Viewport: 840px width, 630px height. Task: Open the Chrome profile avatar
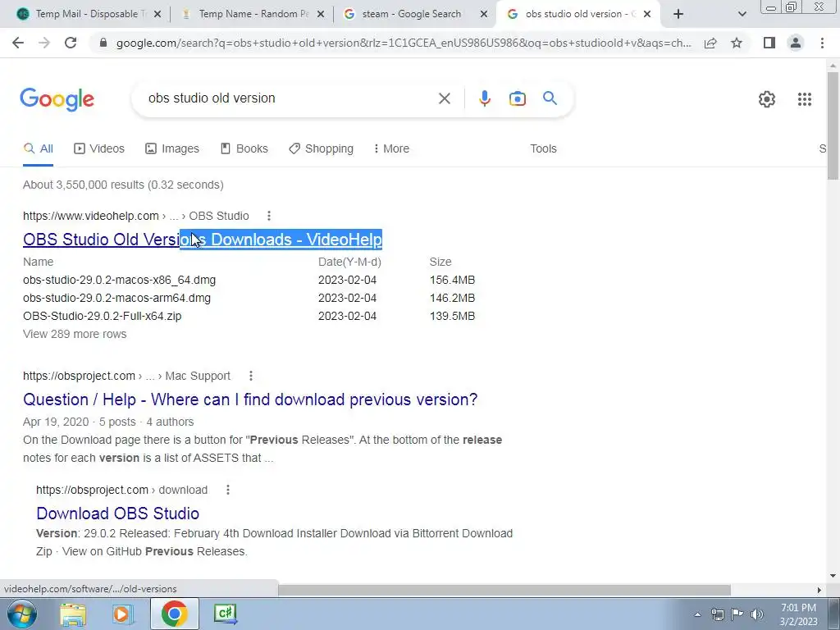[796, 43]
